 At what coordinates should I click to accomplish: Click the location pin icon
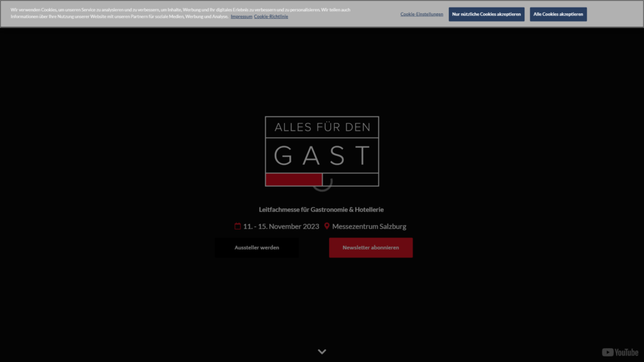click(x=327, y=226)
